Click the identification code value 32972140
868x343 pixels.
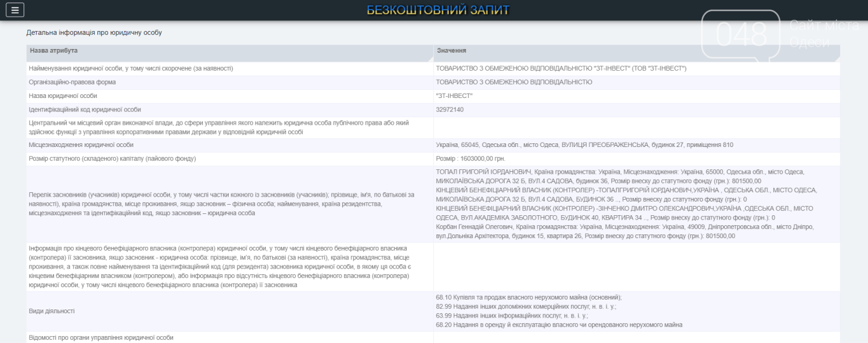coord(450,110)
